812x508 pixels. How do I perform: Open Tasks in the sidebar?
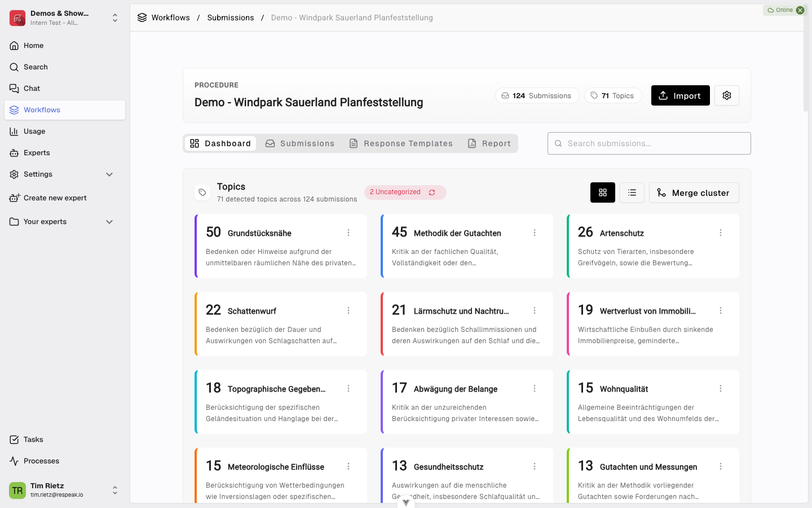[65, 440]
